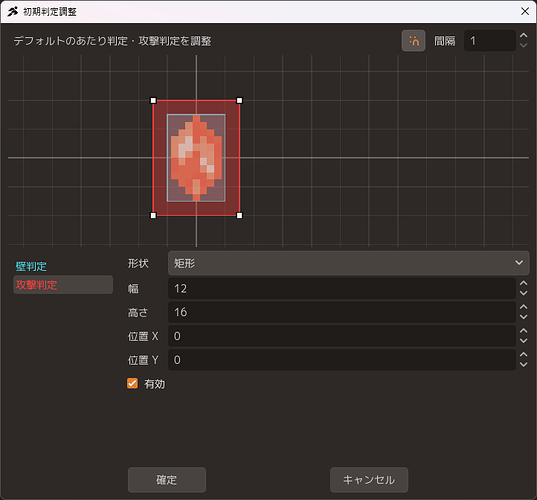The width and height of the screenshot is (537, 500).
Task: Decrease 位置 Y with down arrow
Action: (x=523, y=365)
